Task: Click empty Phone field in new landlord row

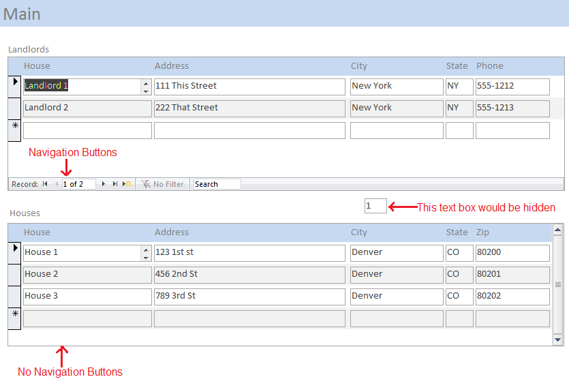Action: [x=512, y=130]
